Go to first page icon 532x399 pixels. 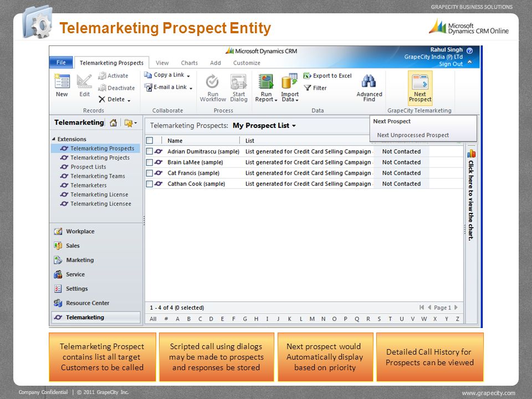[x=421, y=308]
